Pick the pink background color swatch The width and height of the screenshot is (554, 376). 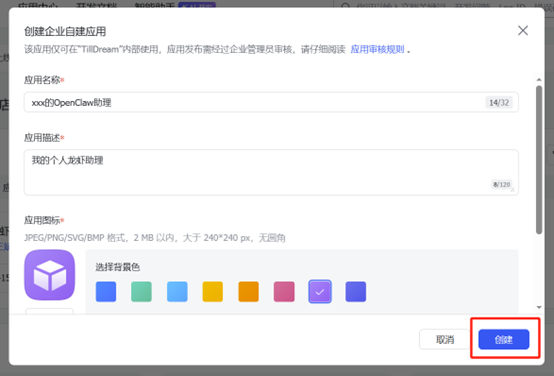pos(284,292)
